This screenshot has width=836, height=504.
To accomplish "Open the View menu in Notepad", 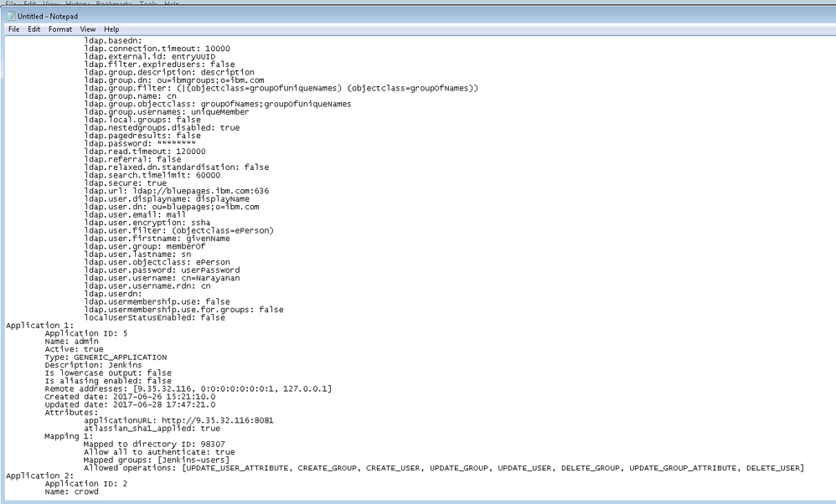I will coord(88,29).
